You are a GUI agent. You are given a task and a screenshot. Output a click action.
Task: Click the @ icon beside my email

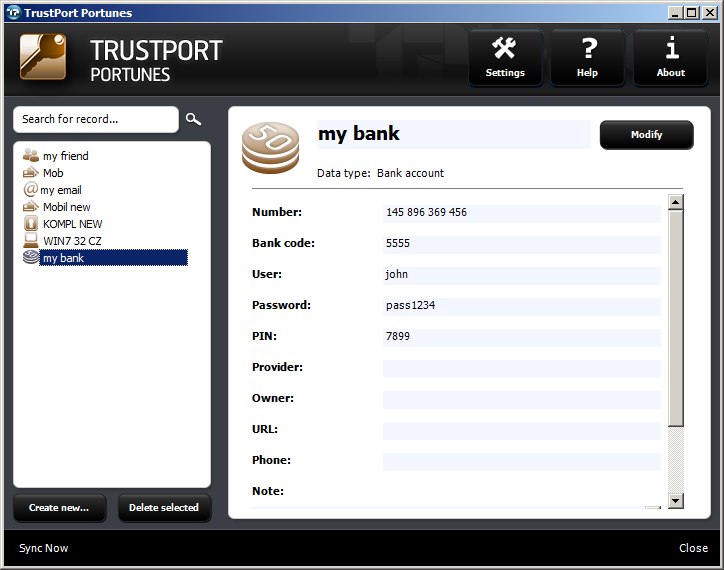pos(30,189)
